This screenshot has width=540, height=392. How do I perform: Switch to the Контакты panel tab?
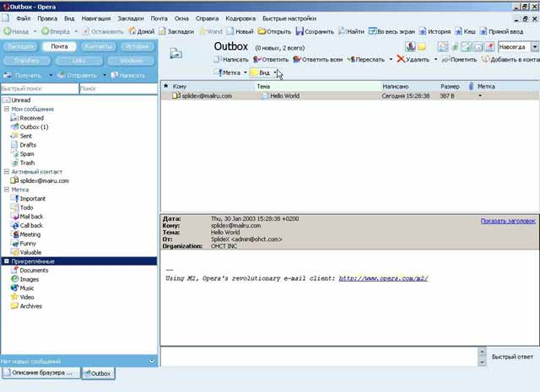click(x=99, y=46)
